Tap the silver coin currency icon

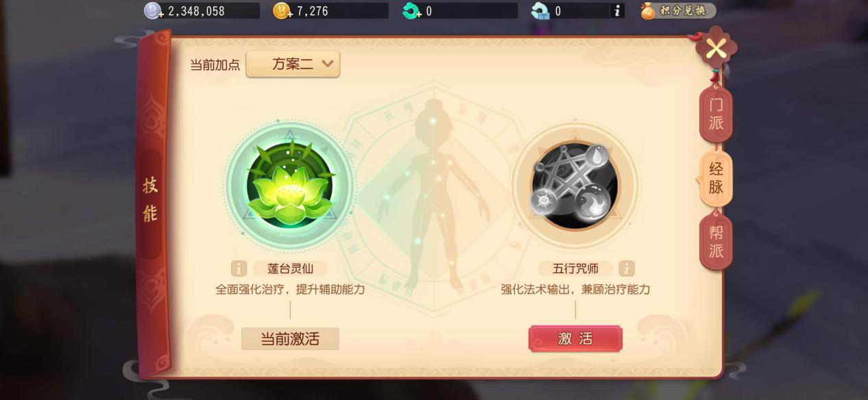point(152,11)
